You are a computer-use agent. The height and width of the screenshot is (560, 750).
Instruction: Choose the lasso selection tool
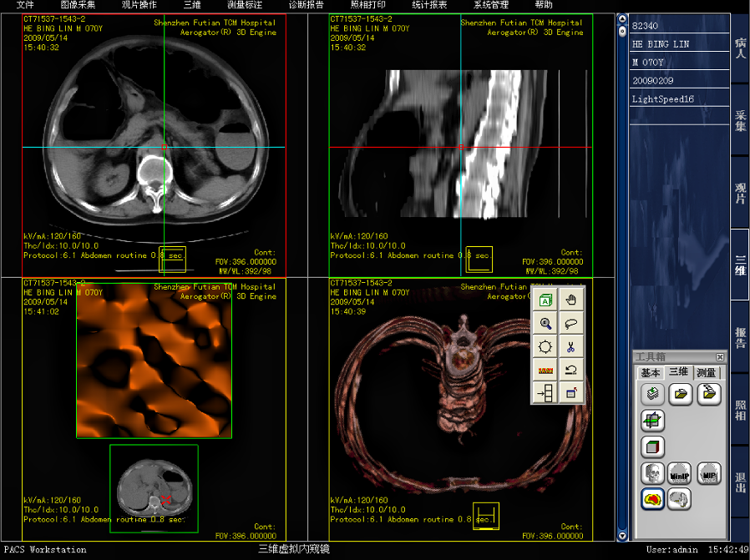[x=571, y=324]
